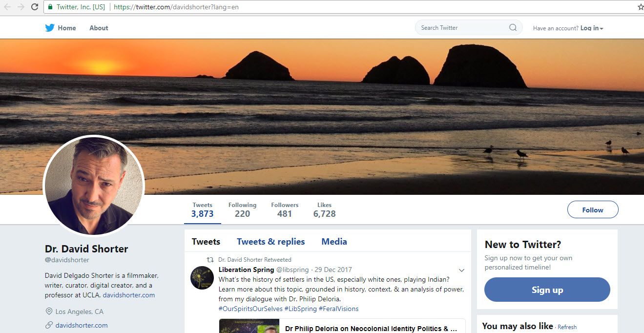Click the search magnifier icon
Image resolution: width=644 pixels, height=333 pixels.
click(x=513, y=28)
